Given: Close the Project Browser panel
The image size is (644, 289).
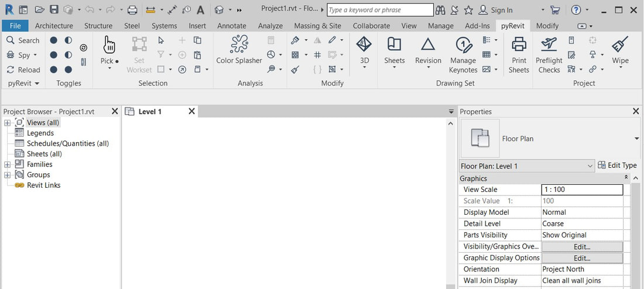Looking at the screenshot, I should pyautogui.click(x=115, y=111).
